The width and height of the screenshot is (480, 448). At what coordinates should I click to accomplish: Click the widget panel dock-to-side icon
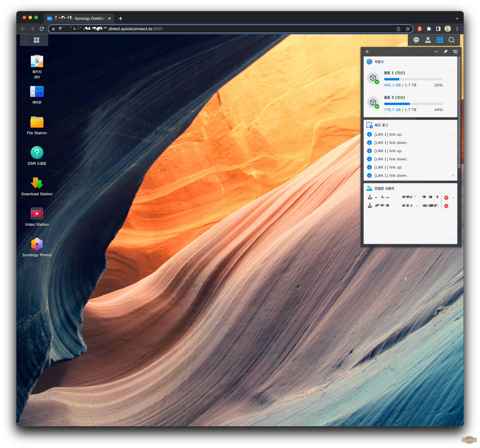tap(455, 52)
